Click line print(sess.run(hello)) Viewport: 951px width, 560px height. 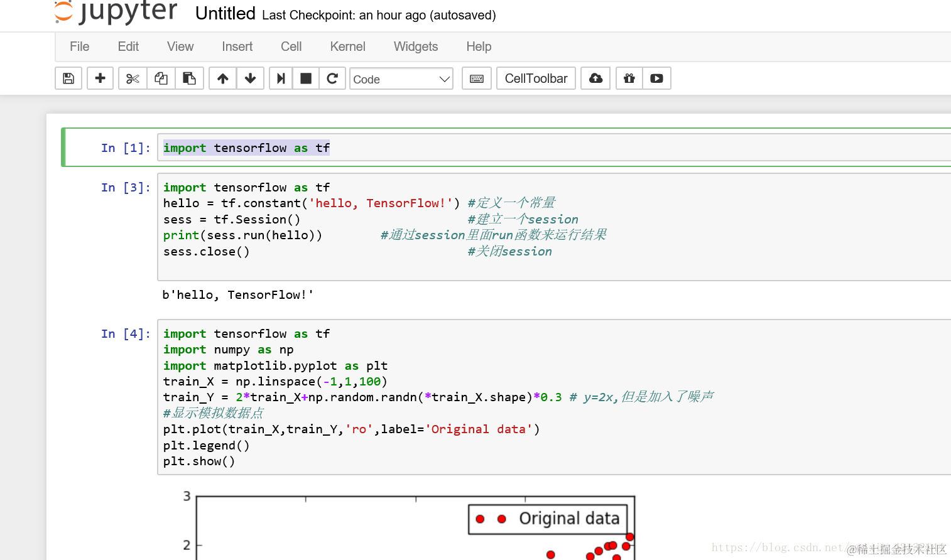click(242, 235)
